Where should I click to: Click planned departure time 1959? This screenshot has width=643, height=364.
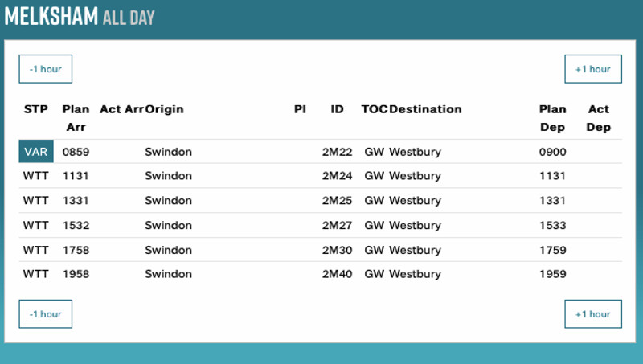pyautogui.click(x=552, y=274)
